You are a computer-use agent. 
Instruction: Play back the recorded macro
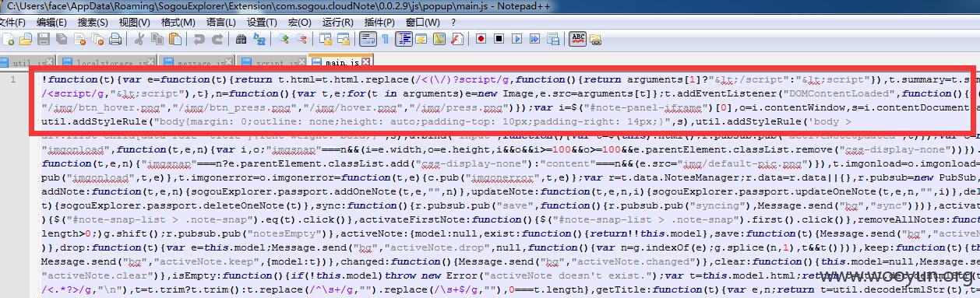[x=516, y=39]
